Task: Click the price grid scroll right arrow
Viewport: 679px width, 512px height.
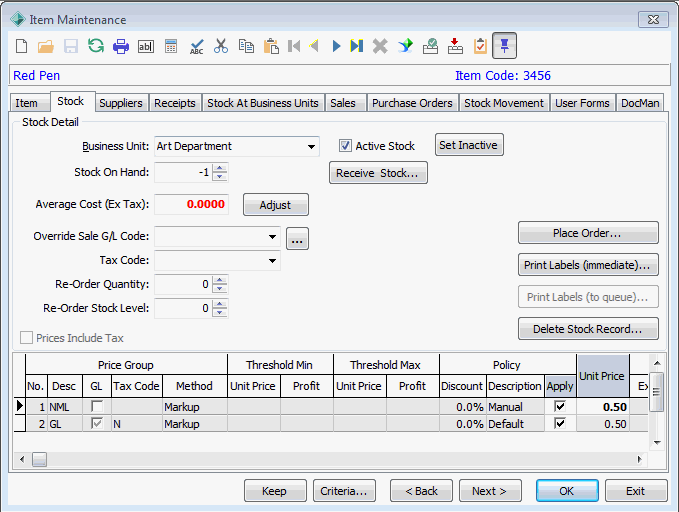Action: [x=640, y=459]
